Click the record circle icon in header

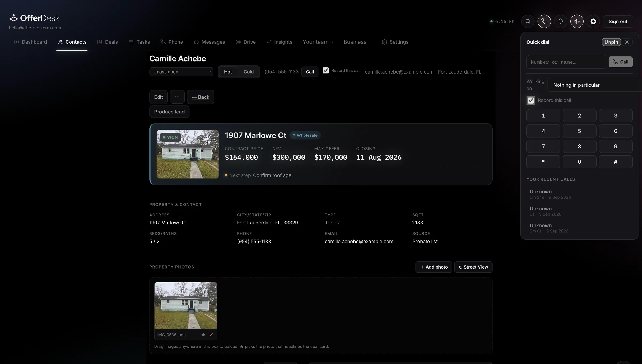(593, 21)
